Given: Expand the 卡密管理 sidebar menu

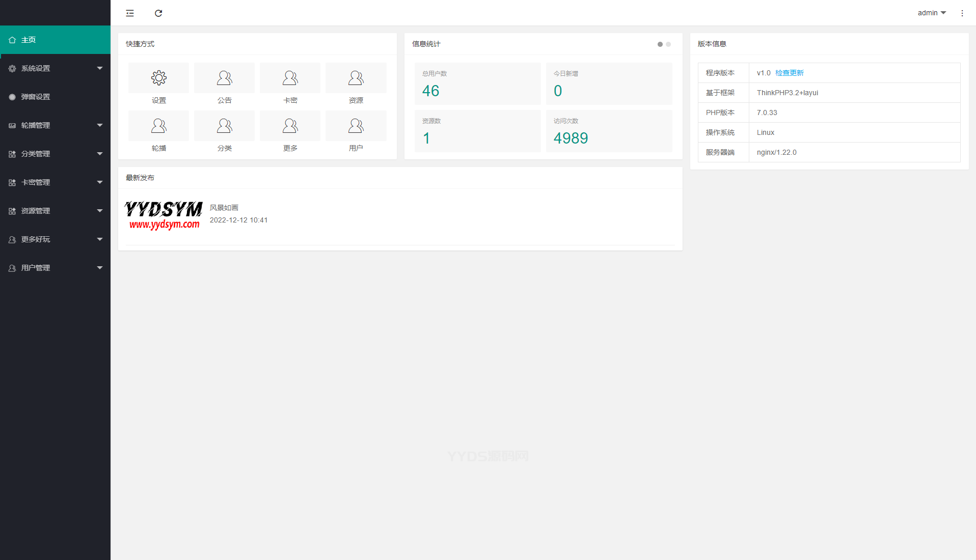Looking at the screenshot, I should pyautogui.click(x=55, y=182).
